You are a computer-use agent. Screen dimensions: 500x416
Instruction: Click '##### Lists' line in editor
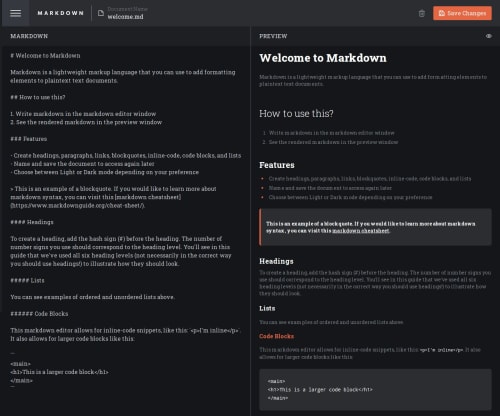(x=27, y=280)
